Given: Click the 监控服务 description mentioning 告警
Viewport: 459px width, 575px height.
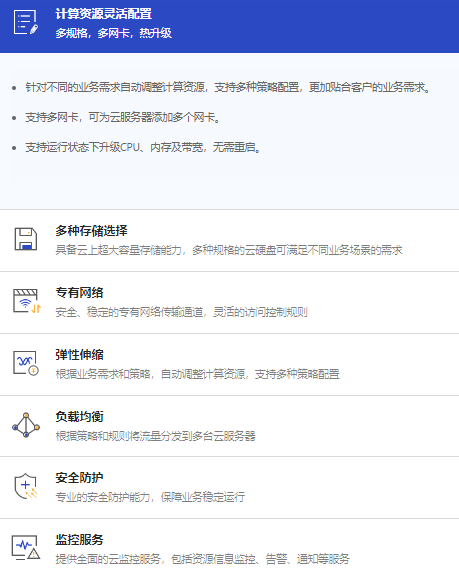Looking at the screenshot, I should tap(202, 559).
